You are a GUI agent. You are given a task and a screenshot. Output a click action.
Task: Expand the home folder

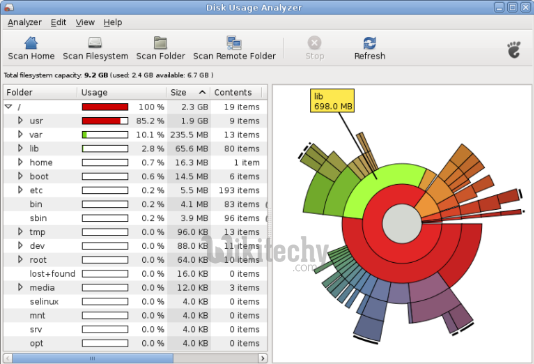[20, 162]
